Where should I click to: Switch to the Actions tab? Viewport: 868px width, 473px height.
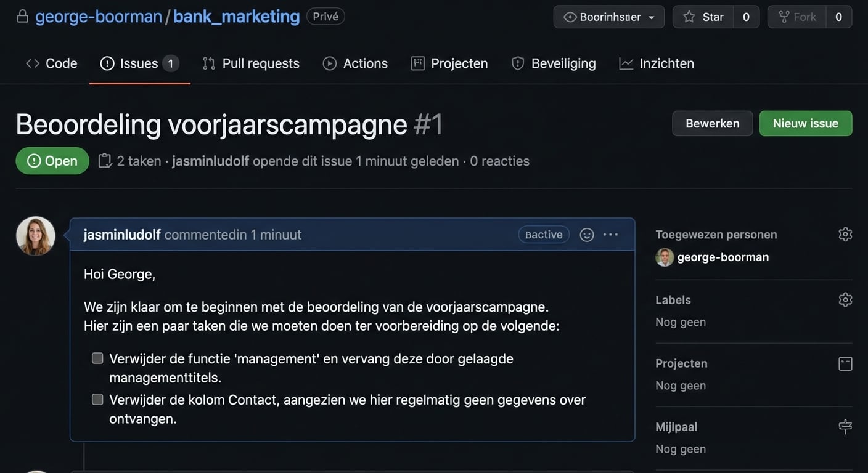click(x=355, y=63)
